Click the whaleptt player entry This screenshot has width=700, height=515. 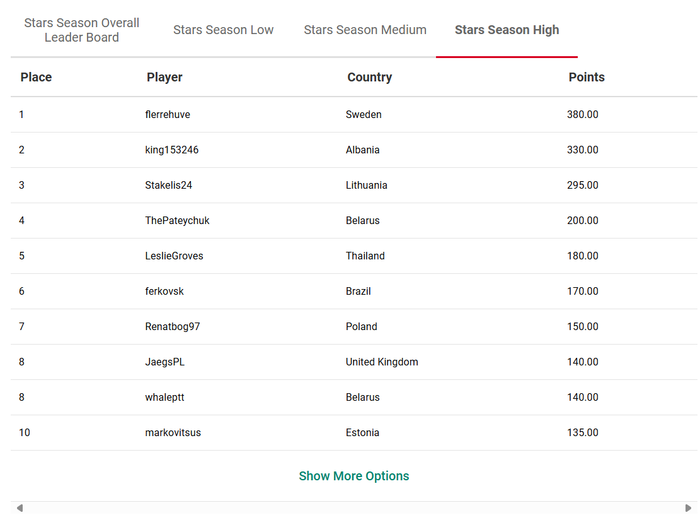[x=164, y=397]
